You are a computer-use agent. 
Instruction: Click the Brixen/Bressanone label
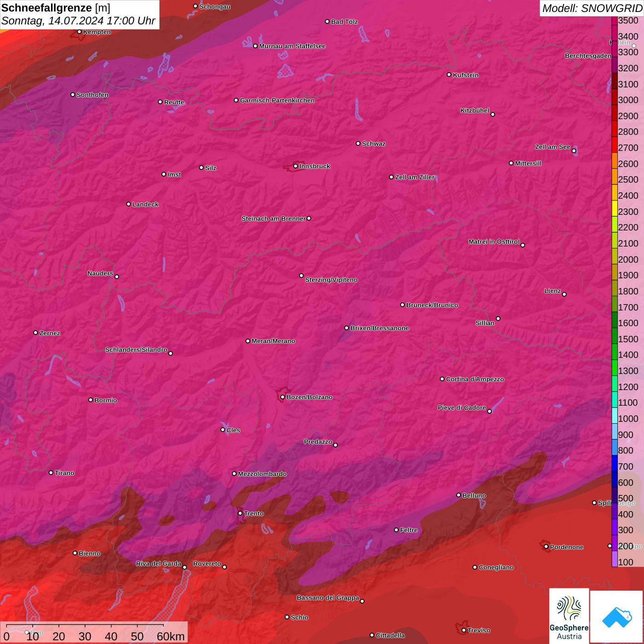pyautogui.click(x=379, y=328)
